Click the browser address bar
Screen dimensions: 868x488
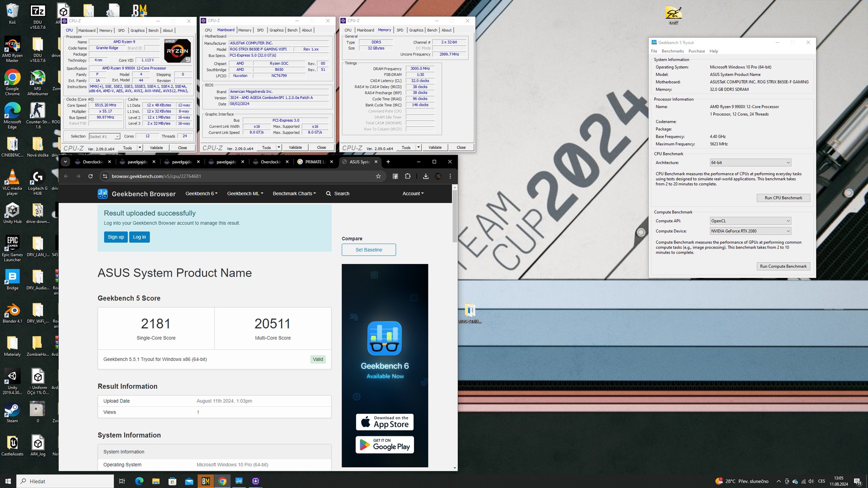pyautogui.click(x=237, y=176)
